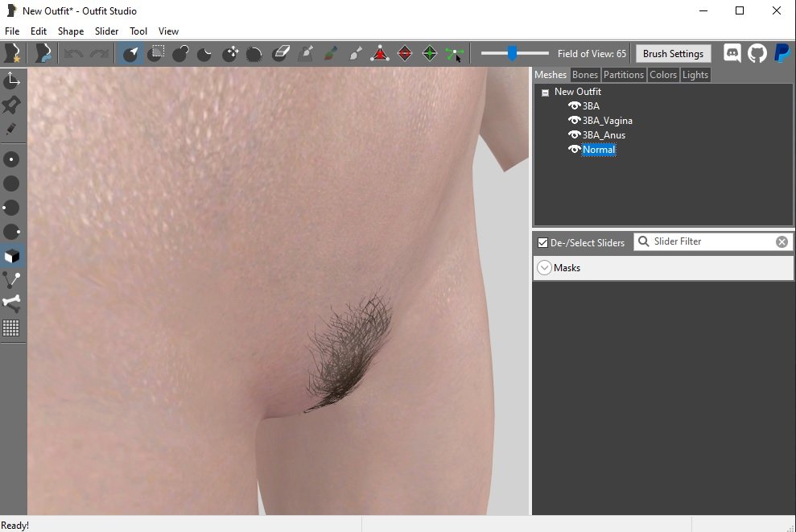Select the Smooth brush tool
The image size is (796, 532).
[255, 54]
